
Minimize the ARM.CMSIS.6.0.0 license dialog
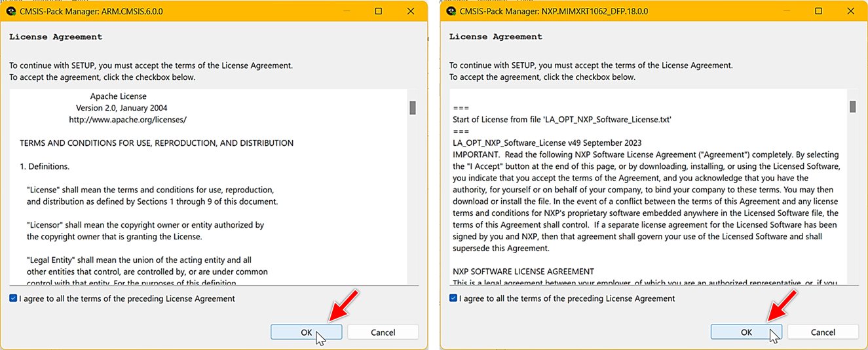pyautogui.click(x=347, y=11)
